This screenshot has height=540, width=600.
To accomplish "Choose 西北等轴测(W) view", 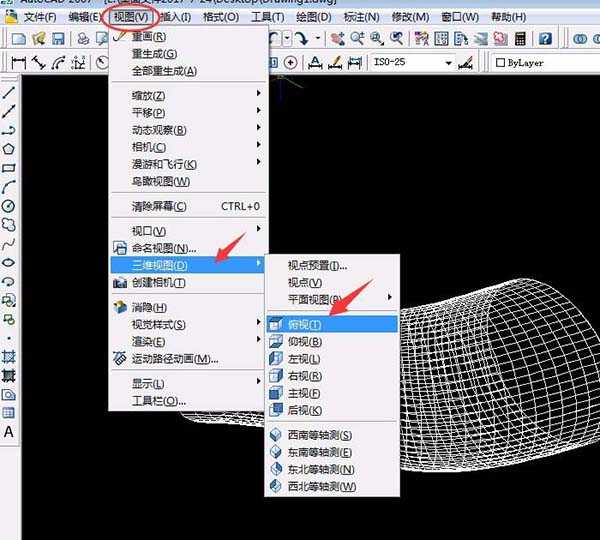I will tap(332, 486).
